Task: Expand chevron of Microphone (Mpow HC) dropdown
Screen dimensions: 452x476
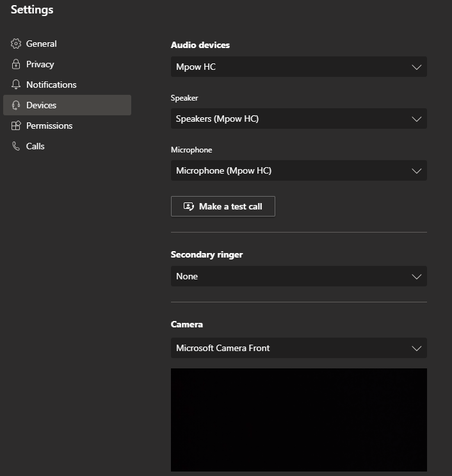Action: pyautogui.click(x=417, y=171)
